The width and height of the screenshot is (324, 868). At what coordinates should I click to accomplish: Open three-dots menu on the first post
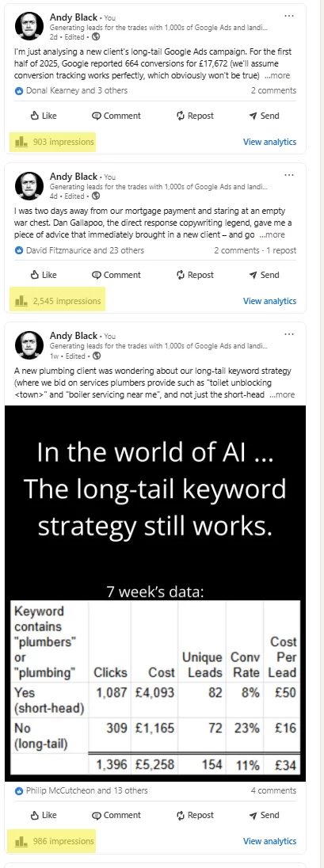coord(288,16)
